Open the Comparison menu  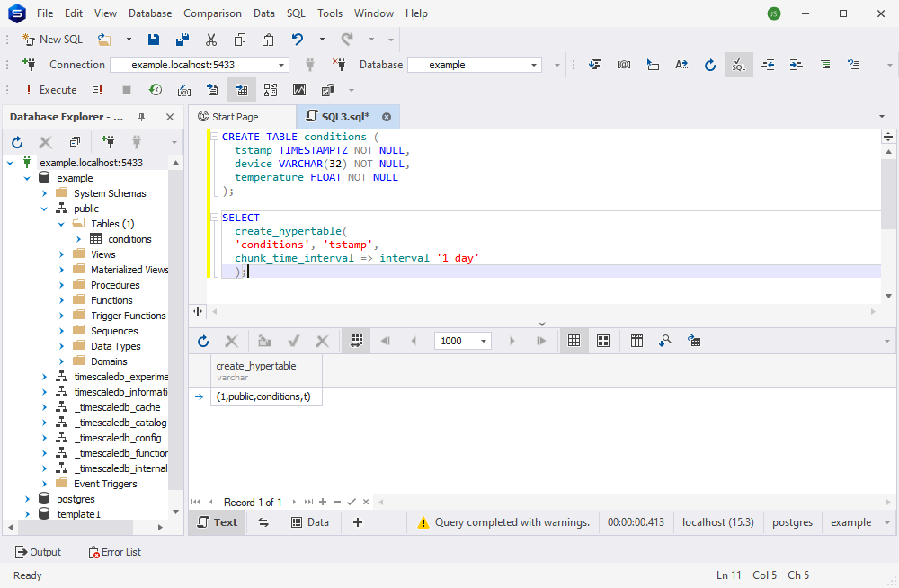click(x=212, y=13)
